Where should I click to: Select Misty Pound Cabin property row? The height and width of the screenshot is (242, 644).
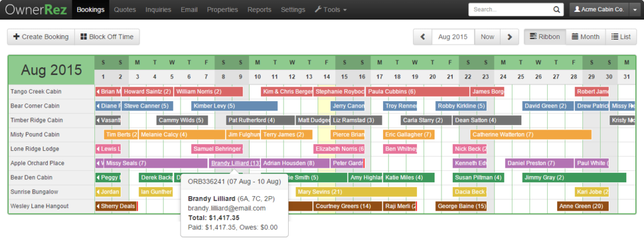point(52,135)
